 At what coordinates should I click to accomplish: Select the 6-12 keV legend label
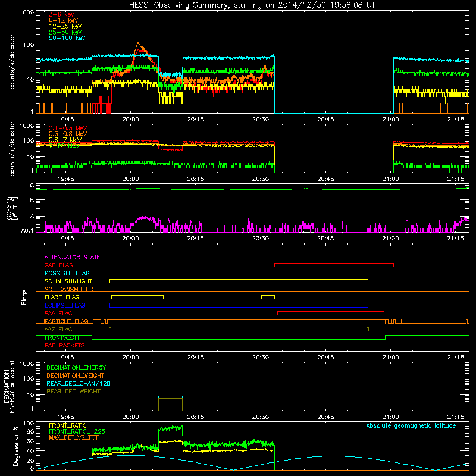click(64, 20)
